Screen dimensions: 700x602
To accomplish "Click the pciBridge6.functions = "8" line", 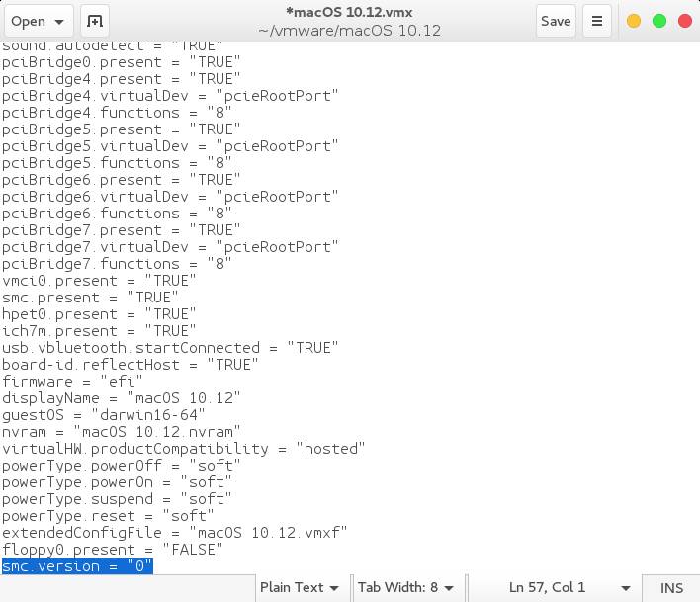I will (x=117, y=214).
